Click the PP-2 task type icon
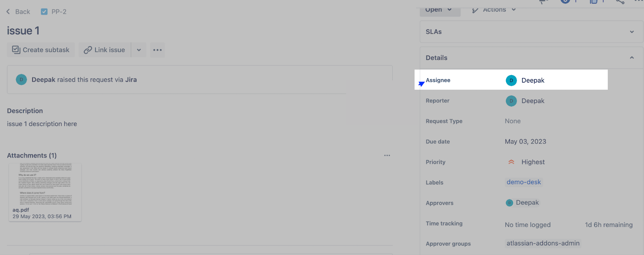The width and height of the screenshot is (644, 255). click(x=44, y=12)
